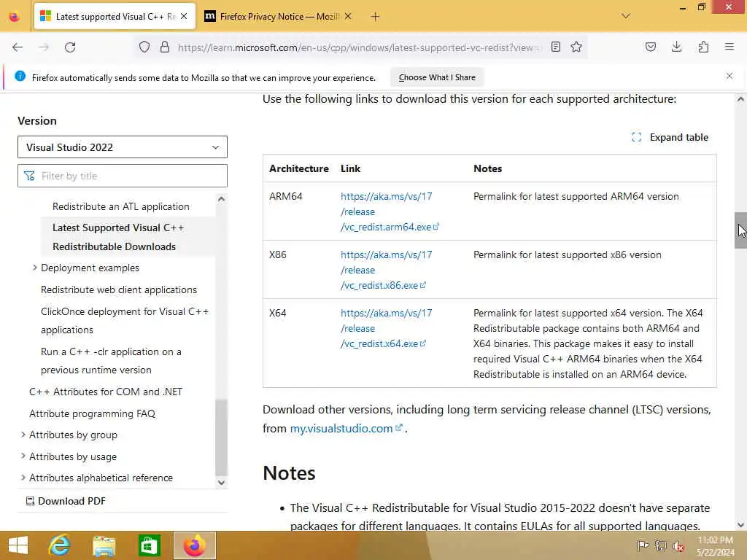
Task: Click the muted volume tray icon
Action: pyautogui.click(x=678, y=545)
